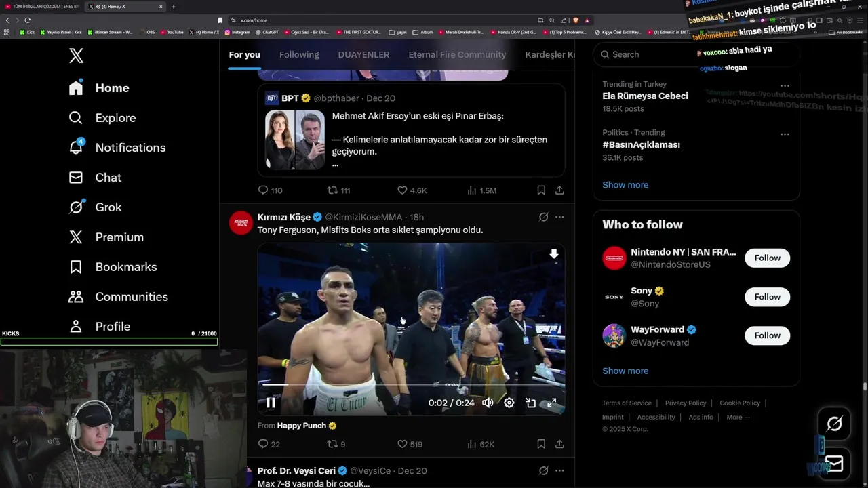The image size is (868, 488).
Task: Open the Ela Rümeysa Cebeci trend
Action: (645, 96)
